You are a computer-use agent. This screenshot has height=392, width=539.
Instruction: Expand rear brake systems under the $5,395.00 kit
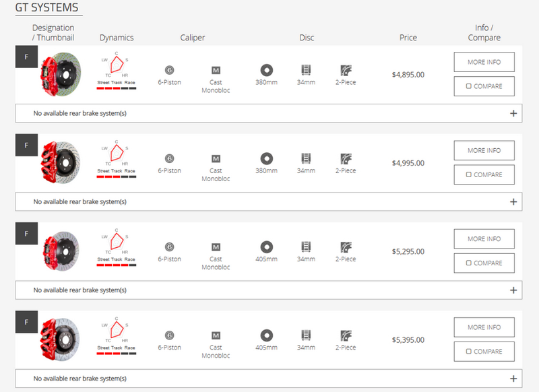(513, 378)
